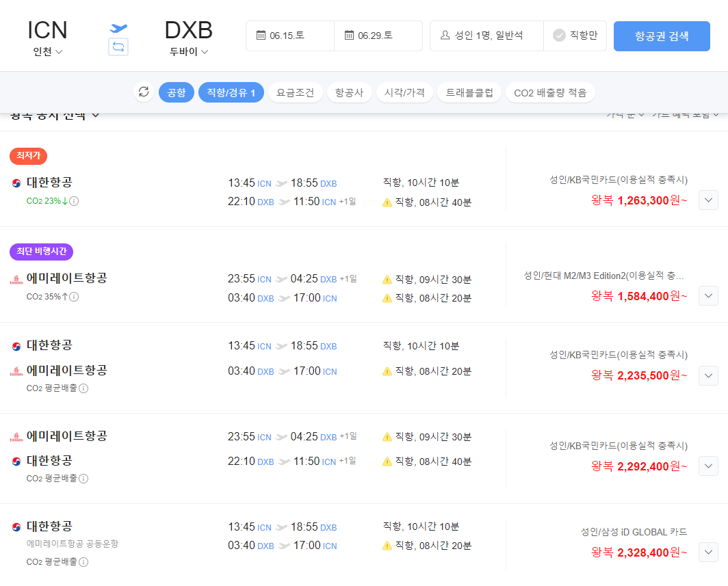728x586 pixels.
Task: Expand the 2,235,500원 fare details
Action: (x=708, y=375)
